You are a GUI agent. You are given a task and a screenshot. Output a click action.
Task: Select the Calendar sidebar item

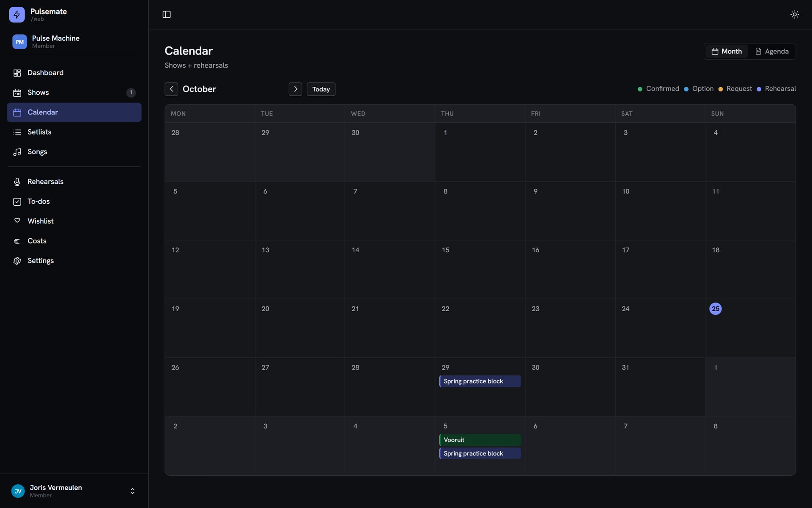[x=74, y=112]
